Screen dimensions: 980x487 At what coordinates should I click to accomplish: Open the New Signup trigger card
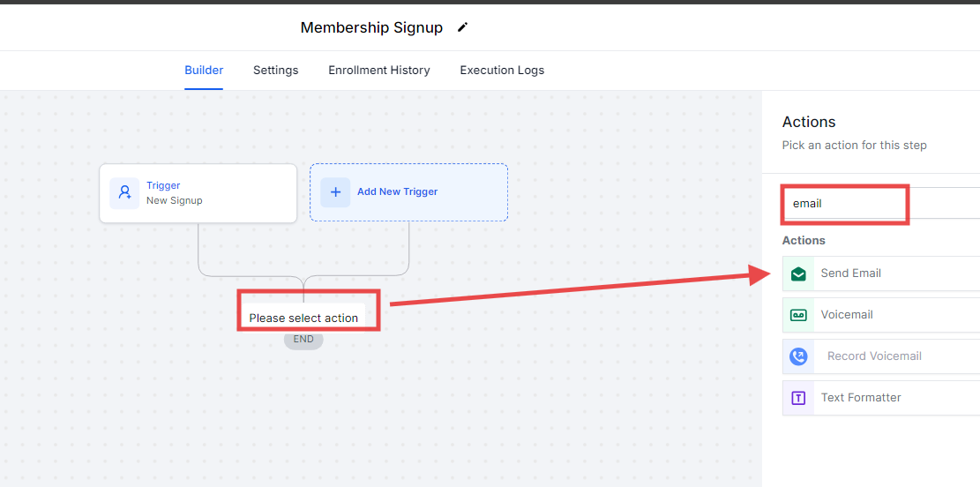198,193
